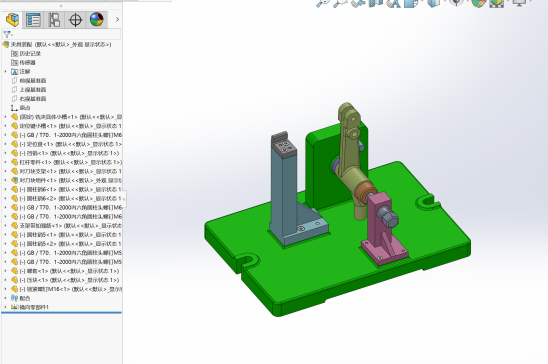Viewport: 548px width, 364px height.
Task: Select the 杠杆零件<1> lever part
Action: [66, 162]
